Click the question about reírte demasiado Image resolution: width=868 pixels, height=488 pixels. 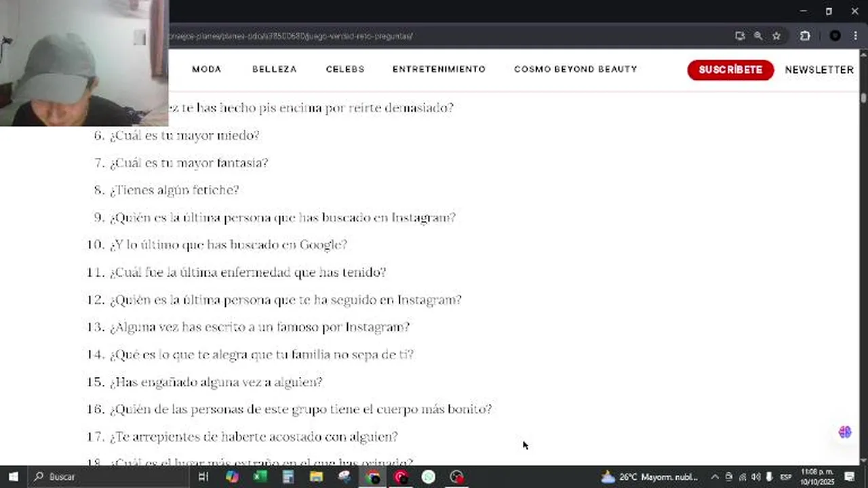(311, 108)
